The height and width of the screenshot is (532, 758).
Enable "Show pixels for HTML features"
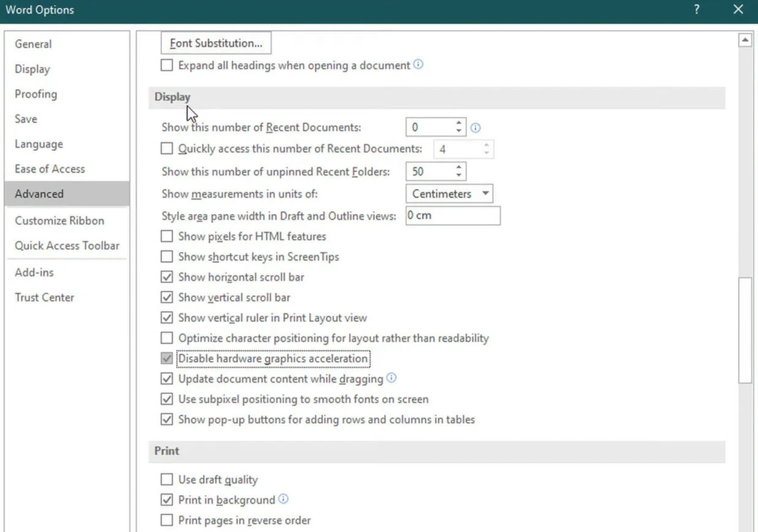tap(166, 236)
